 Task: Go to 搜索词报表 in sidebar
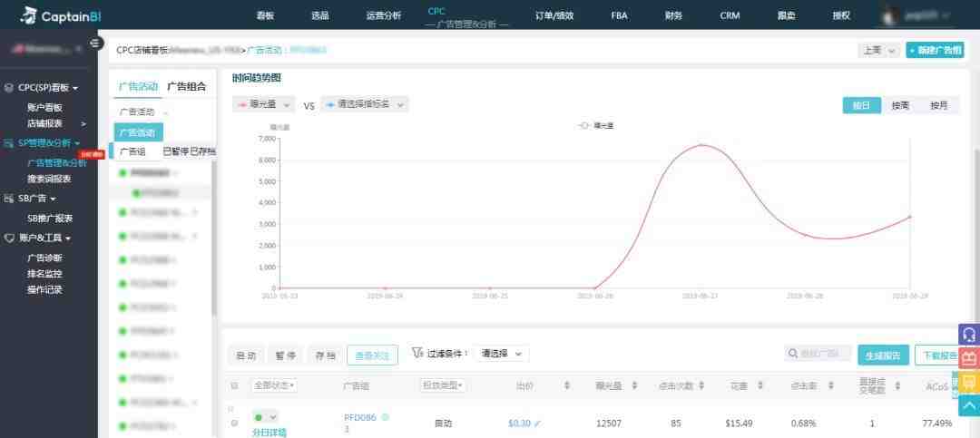point(49,179)
